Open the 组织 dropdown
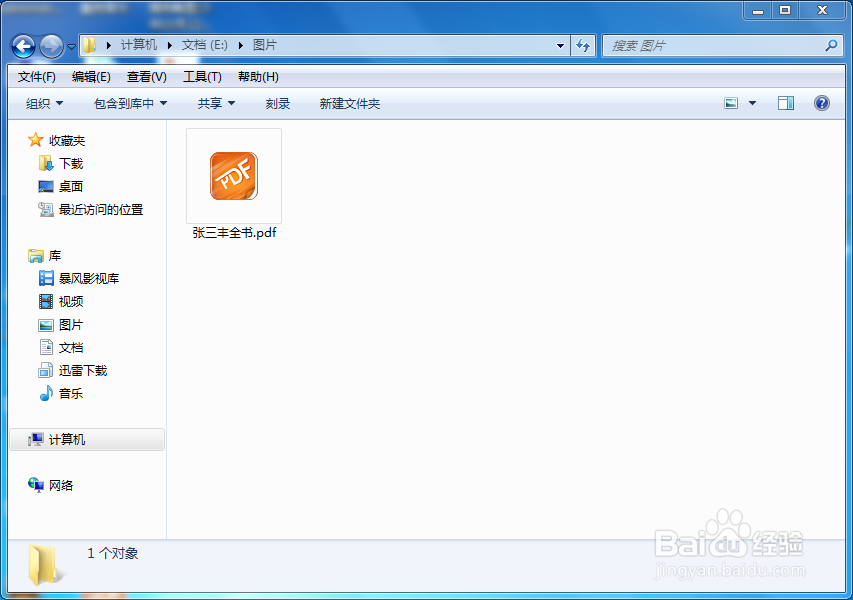Screen dimensions: 853x600 pyautogui.click(x=45, y=103)
